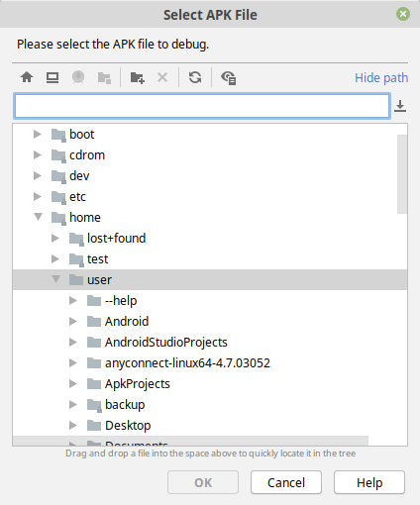Expand the boot folder
Image resolution: width=420 pixels, height=505 pixels.
point(38,135)
